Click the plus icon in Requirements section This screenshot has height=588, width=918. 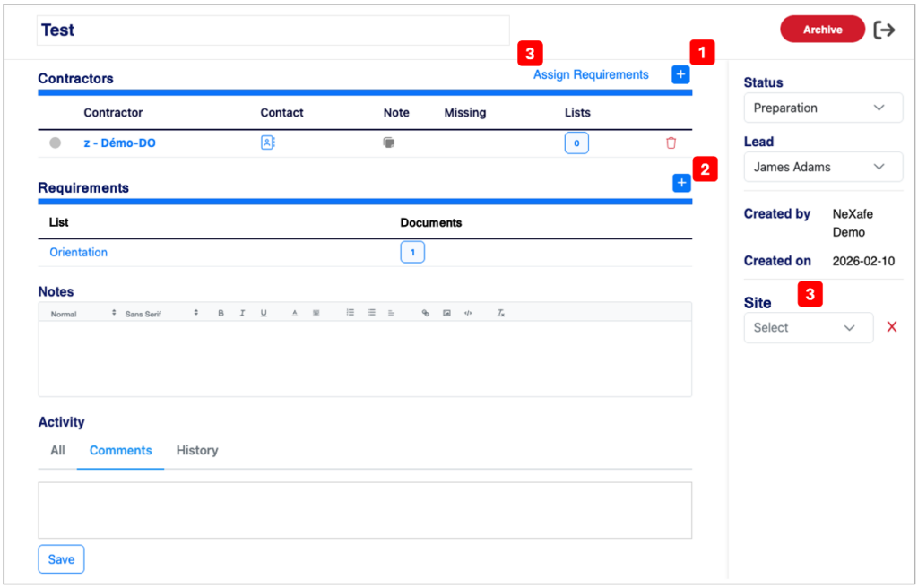(x=681, y=183)
